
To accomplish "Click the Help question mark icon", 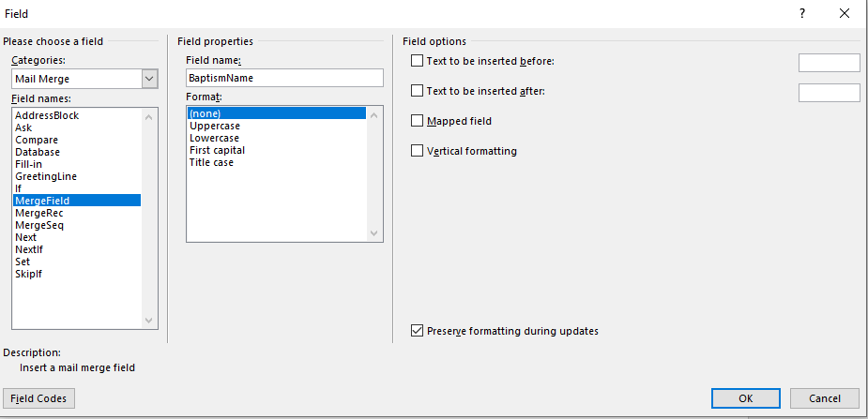I will tap(802, 14).
